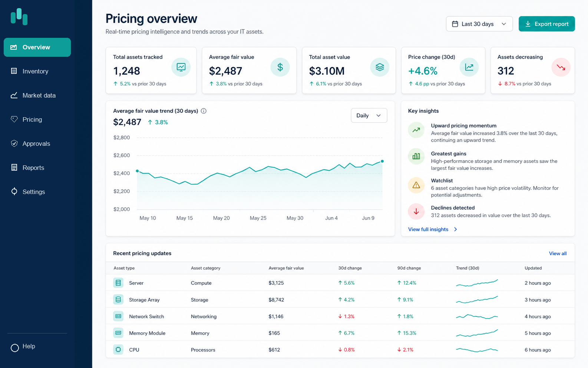Click the end data point on trend chart

(x=382, y=161)
